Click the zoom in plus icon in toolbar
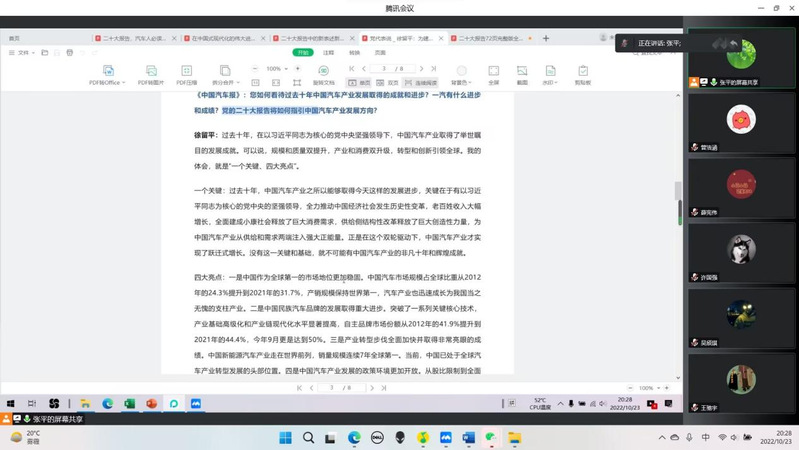This screenshot has height=450, width=799. point(296,69)
